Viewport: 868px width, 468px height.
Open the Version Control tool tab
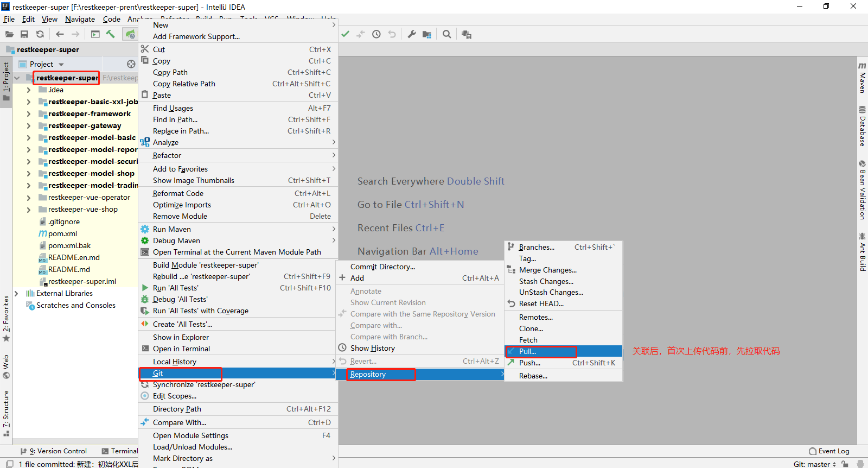[54, 451]
